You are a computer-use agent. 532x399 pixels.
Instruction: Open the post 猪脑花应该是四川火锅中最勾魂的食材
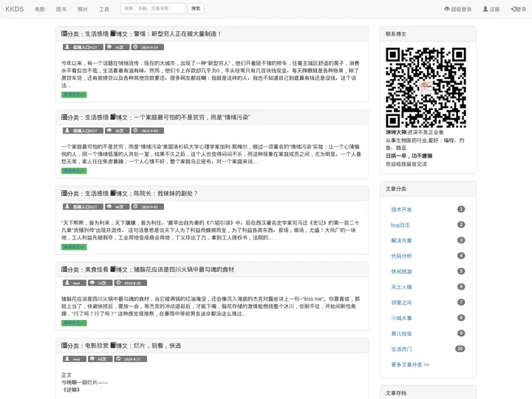(184, 270)
